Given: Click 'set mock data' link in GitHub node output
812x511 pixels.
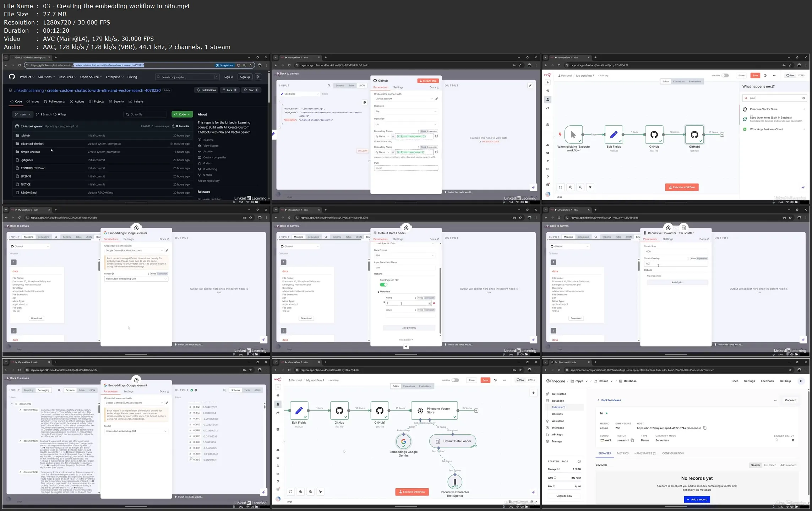Looking at the screenshot, I should coord(490,141).
